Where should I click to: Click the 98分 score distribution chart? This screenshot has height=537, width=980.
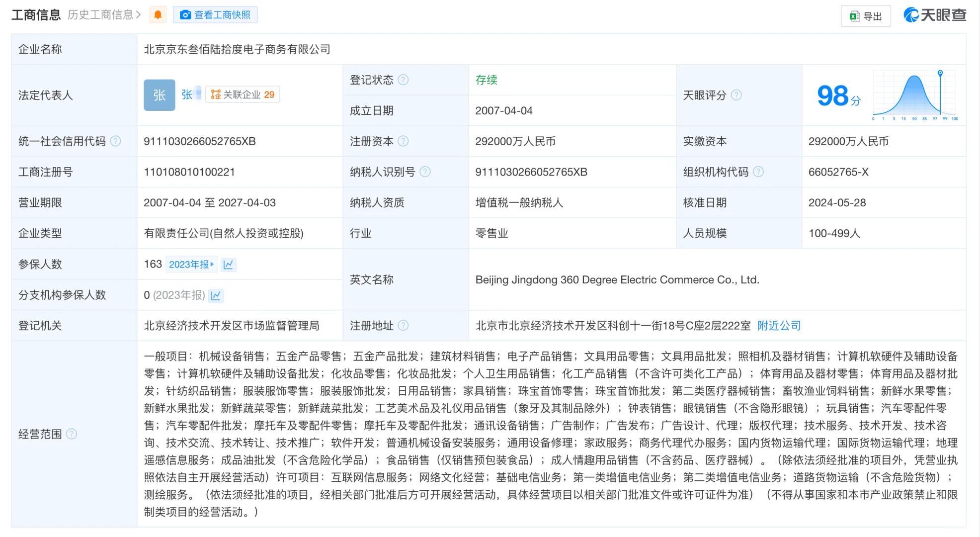tap(914, 95)
